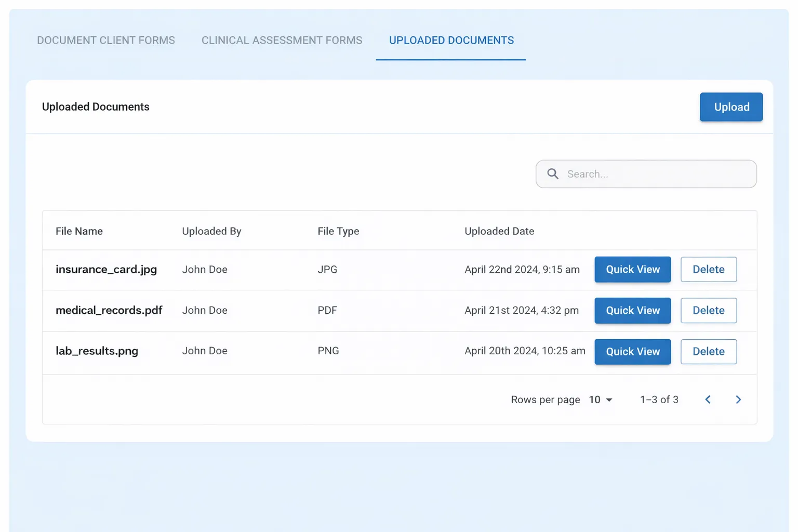Click date April 20th 2024, 10:25 am
Screen dimensions: 798x532
click(525, 351)
